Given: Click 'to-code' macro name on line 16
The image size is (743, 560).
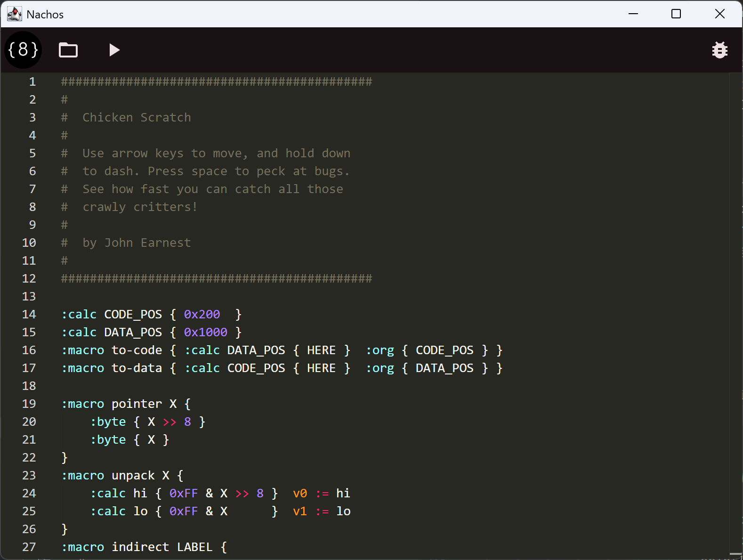Looking at the screenshot, I should point(137,350).
